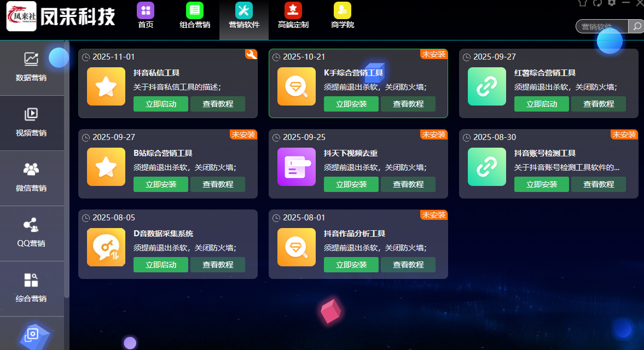Run a search with the magnifier button
This screenshot has height=350, width=644.
pyautogui.click(x=636, y=26)
